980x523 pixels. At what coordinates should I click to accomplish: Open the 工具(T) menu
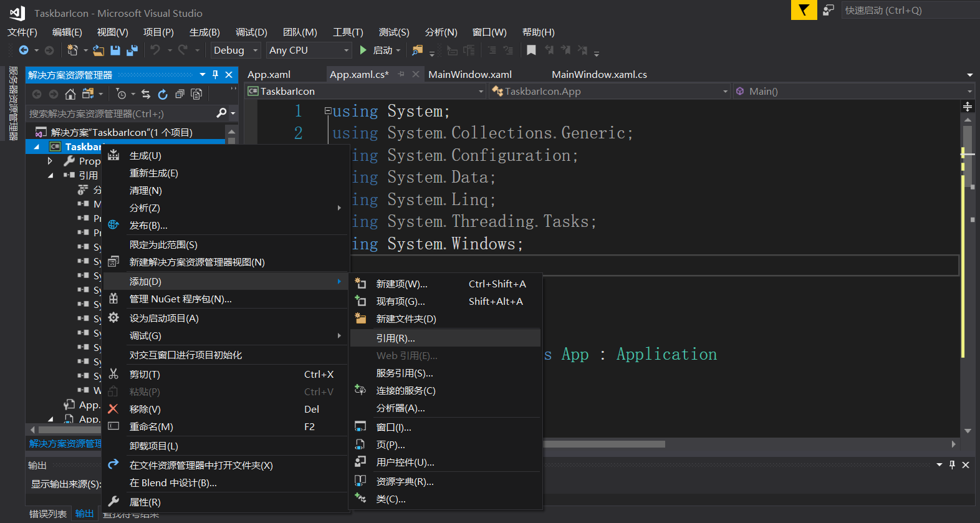click(x=348, y=32)
